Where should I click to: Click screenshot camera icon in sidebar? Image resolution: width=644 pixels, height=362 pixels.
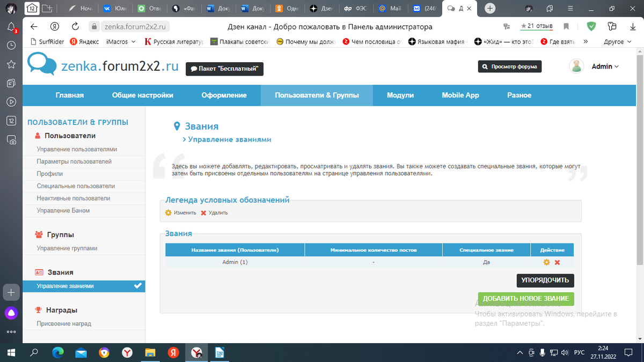11,139
